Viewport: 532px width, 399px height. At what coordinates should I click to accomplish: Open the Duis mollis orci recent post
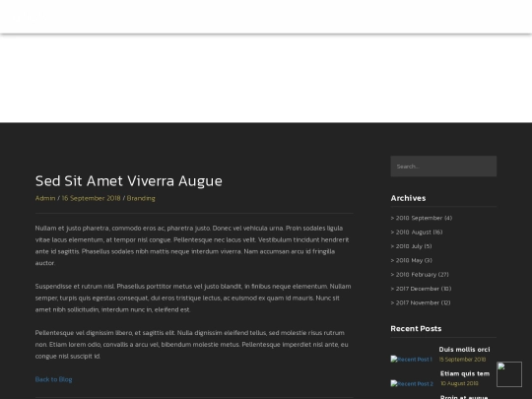464,350
